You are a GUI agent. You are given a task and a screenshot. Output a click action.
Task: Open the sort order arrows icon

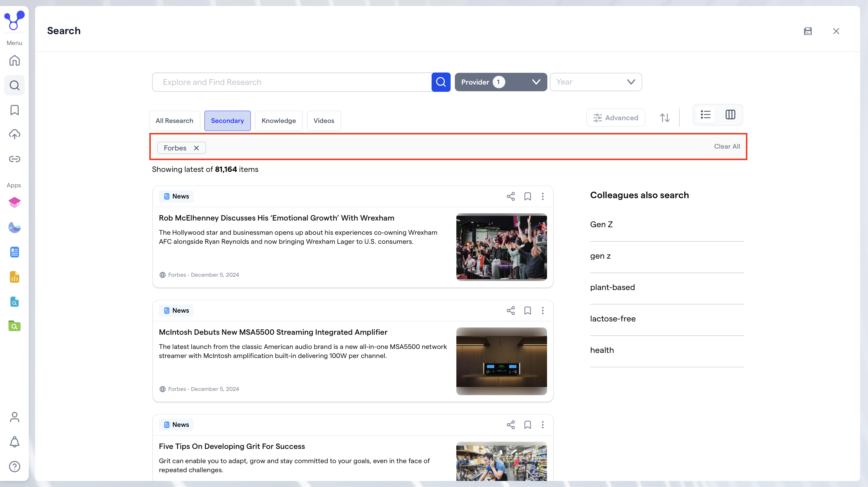click(x=665, y=118)
